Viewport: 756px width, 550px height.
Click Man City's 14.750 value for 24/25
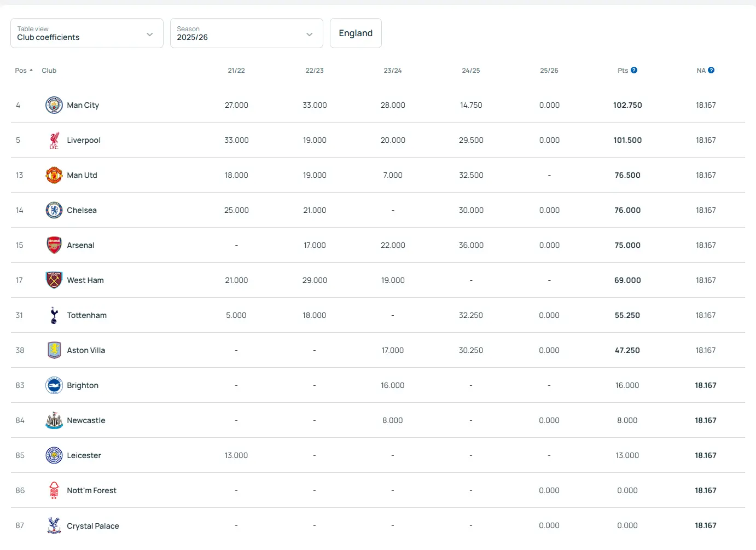471,105
